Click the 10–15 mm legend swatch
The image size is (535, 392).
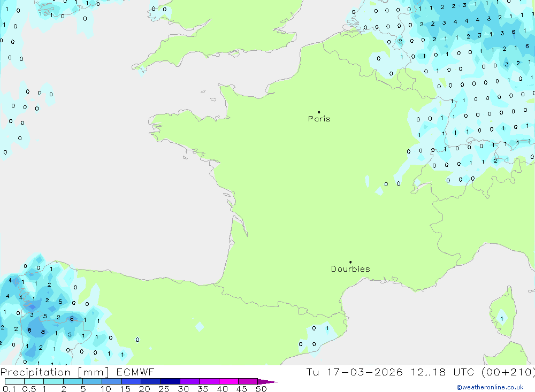point(112,381)
